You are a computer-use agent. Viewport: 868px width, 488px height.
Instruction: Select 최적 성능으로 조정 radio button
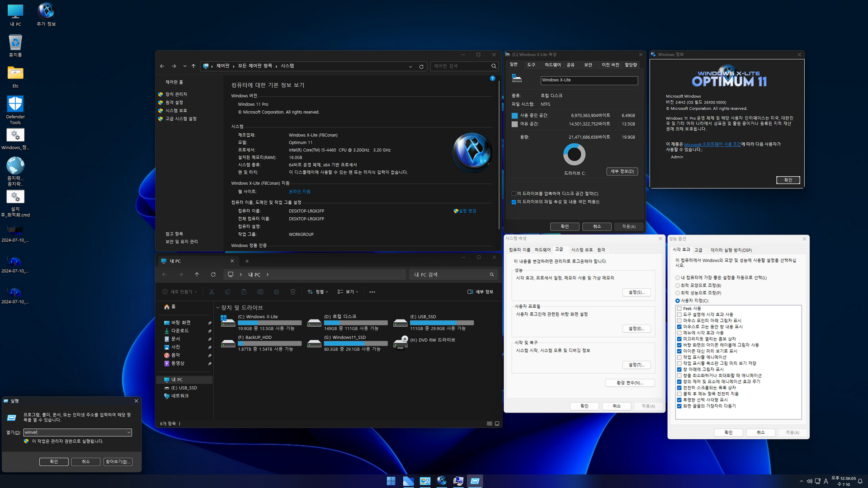point(677,293)
